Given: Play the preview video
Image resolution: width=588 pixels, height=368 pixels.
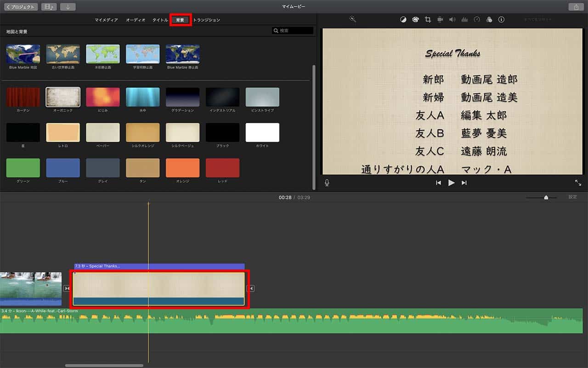Looking at the screenshot, I should click(452, 183).
